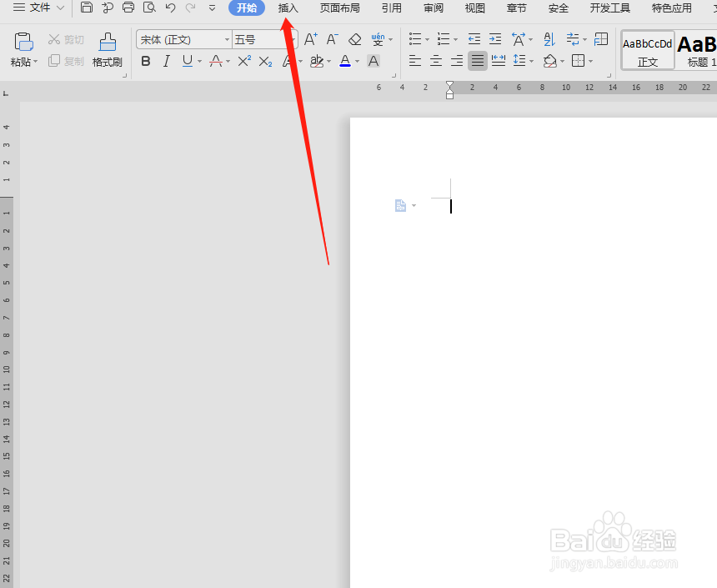Click the sort A-Z icon

coord(549,39)
